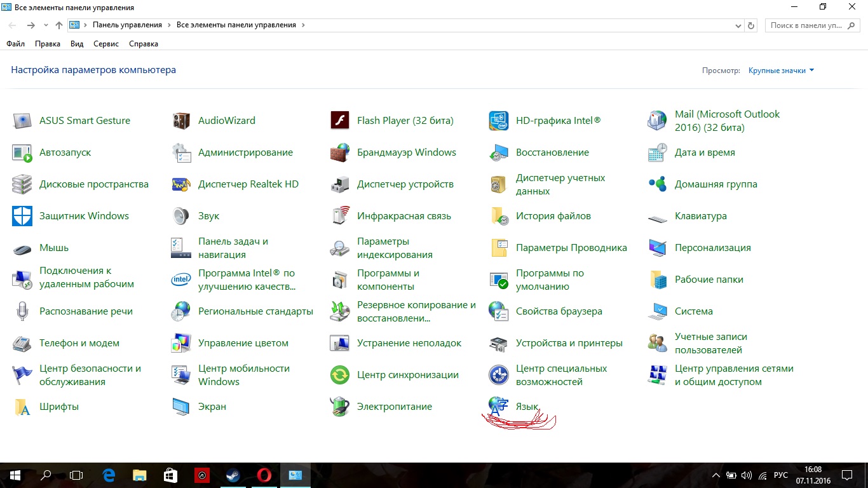The image size is (868, 488).
Task: Open the taskbar clock showing 16:08
Action: pos(812,475)
